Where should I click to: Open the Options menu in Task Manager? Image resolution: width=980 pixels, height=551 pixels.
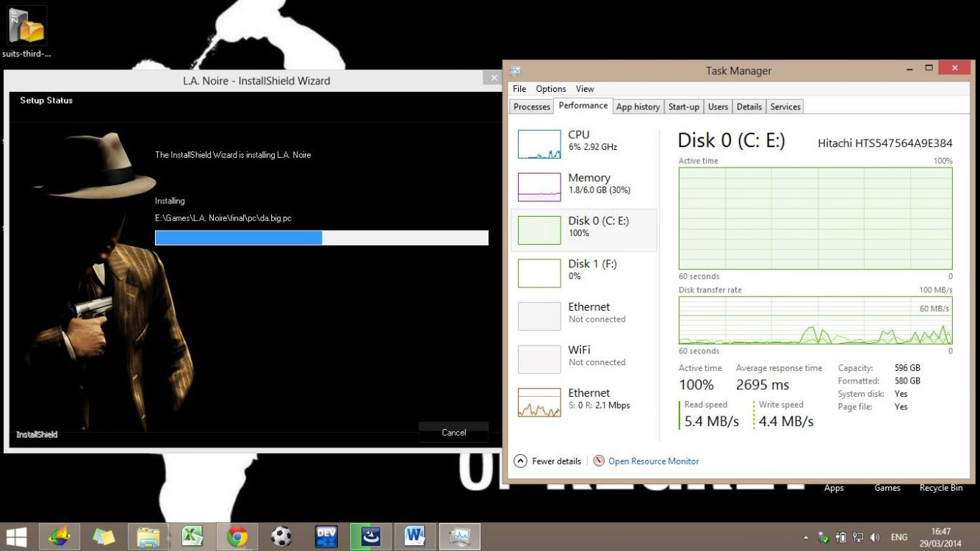[551, 89]
